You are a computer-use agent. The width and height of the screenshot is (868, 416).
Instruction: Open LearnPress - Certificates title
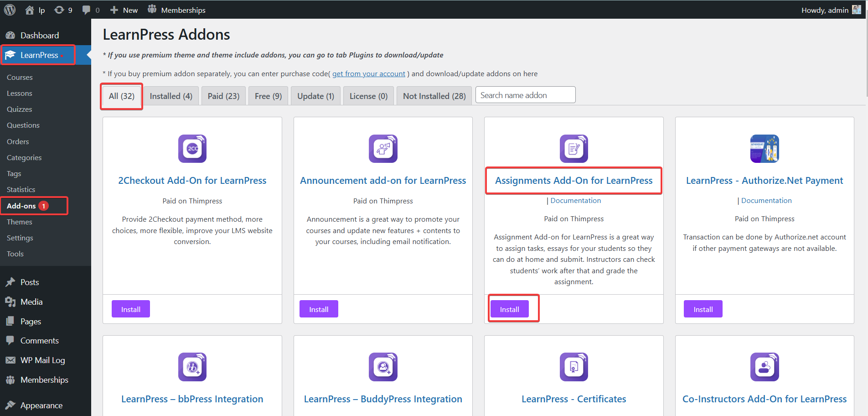574,399
